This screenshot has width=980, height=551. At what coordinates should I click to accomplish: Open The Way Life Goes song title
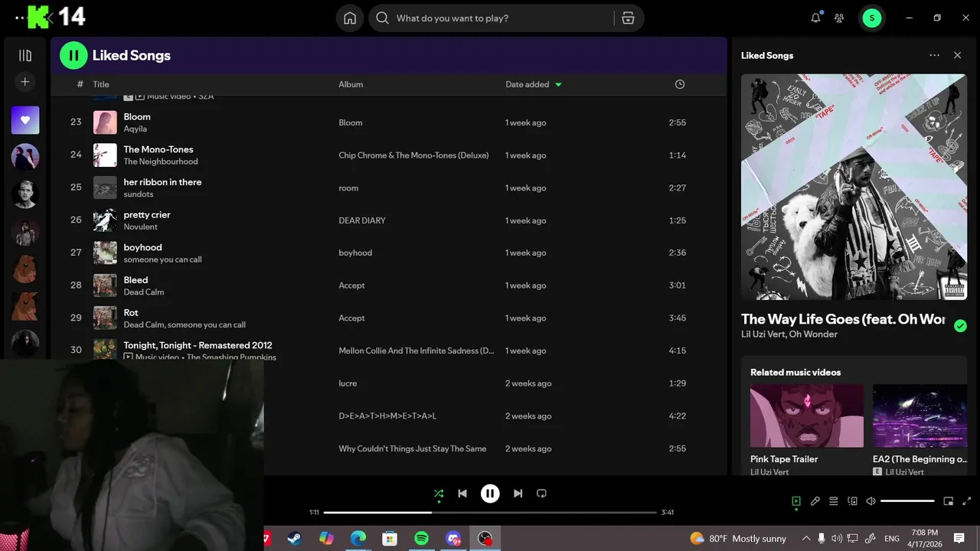[x=843, y=319]
